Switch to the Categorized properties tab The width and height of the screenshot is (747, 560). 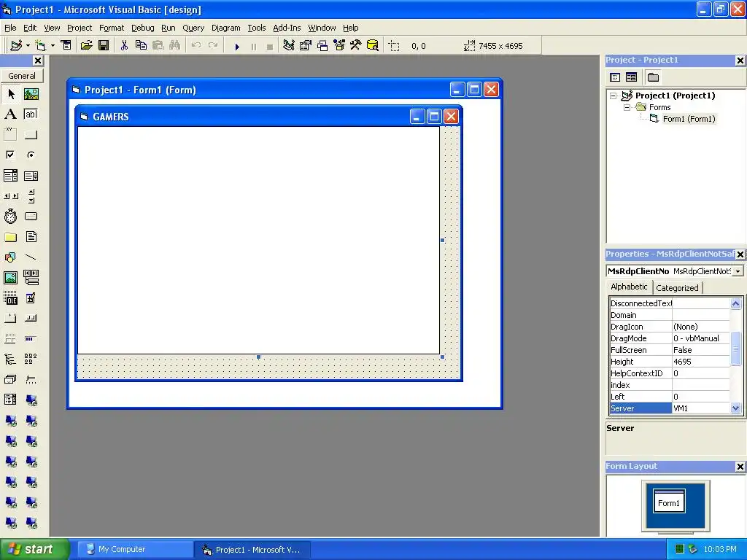point(677,288)
